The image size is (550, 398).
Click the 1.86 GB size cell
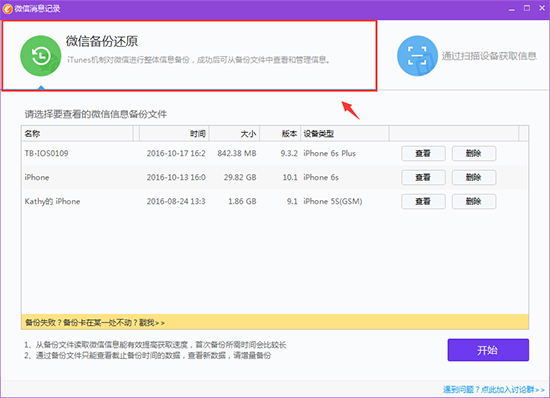click(x=242, y=201)
